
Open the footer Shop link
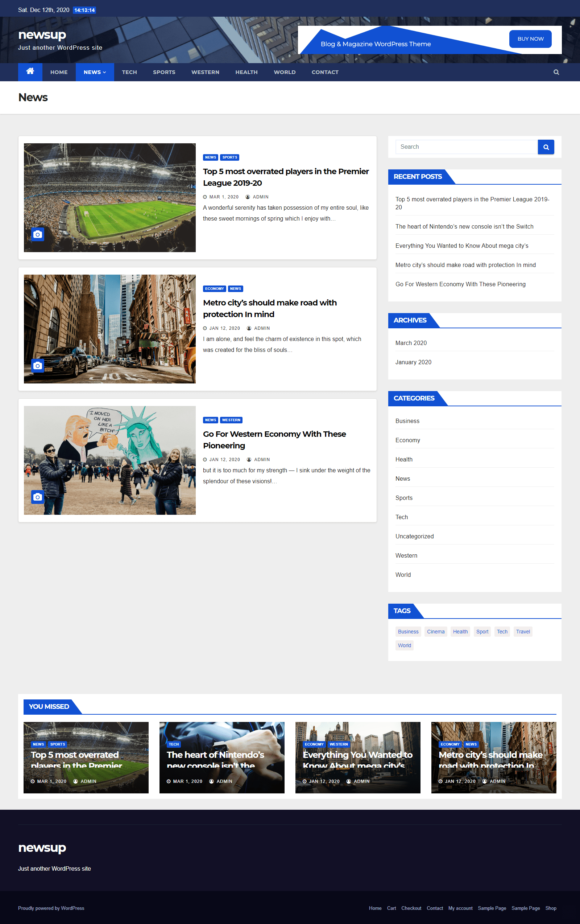pos(551,908)
